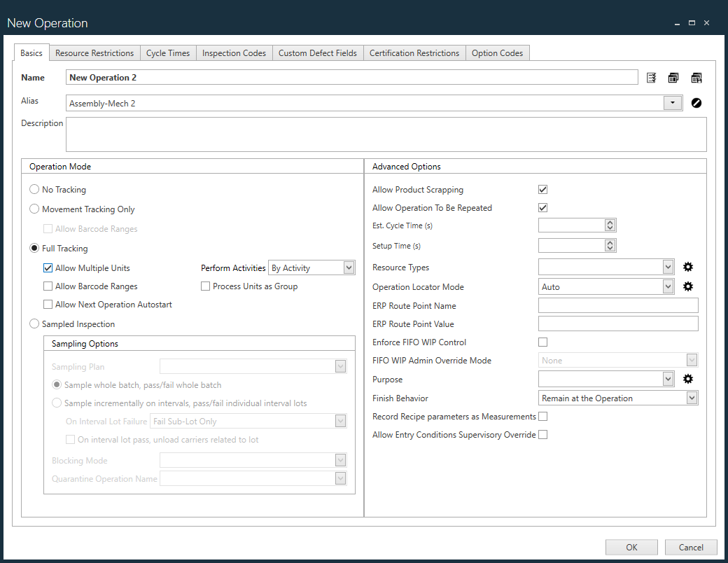Switch to the Cycle Times tab

(x=168, y=53)
